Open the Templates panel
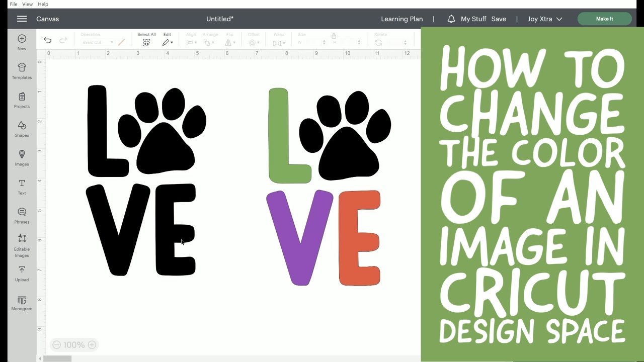The width and height of the screenshot is (644, 362). [x=22, y=71]
